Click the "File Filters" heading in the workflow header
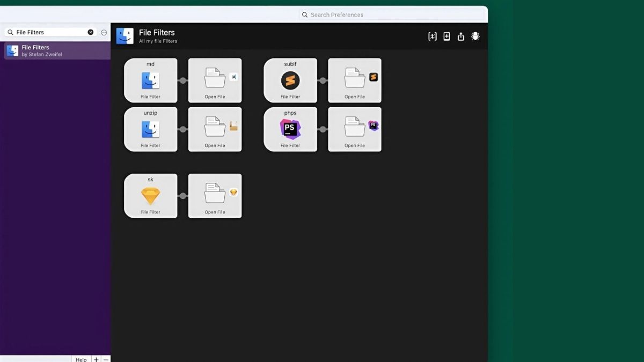This screenshot has width=644, height=362. (x=157, y=33)
